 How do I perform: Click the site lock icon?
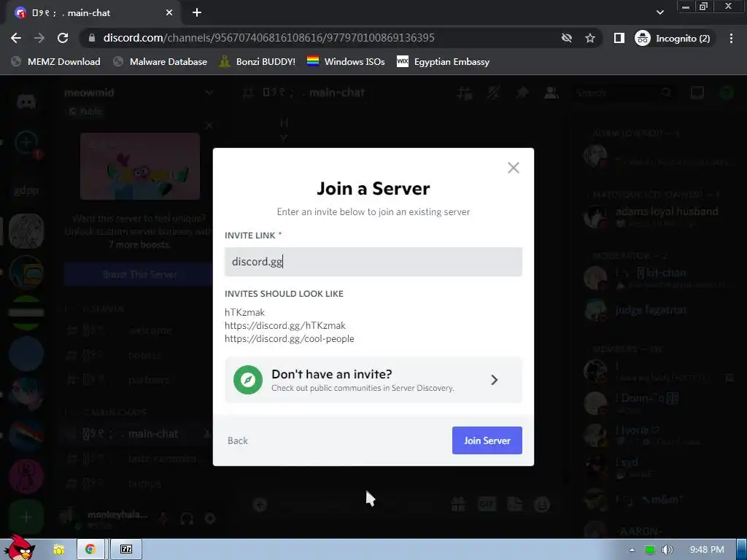pos(92,38)
